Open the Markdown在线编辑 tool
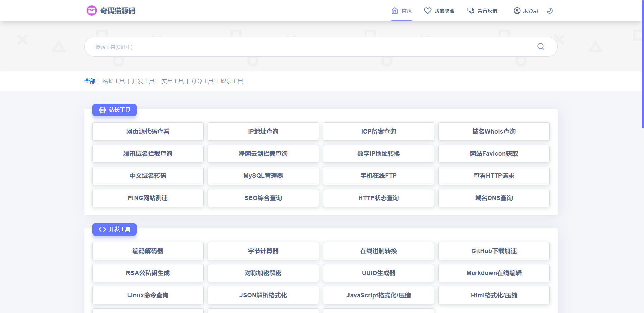The image size is (644, 313). pos(494,273)
